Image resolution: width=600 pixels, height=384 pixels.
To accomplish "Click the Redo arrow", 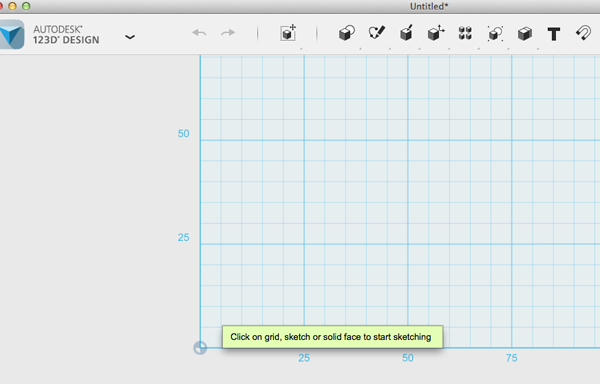I will 228,33.
